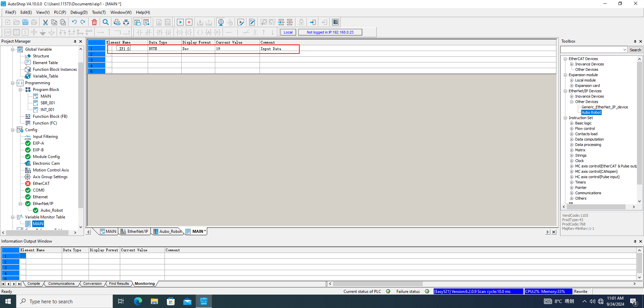Close the Project Manager panel
The image size is (644, 308).
tap(81, 41)
